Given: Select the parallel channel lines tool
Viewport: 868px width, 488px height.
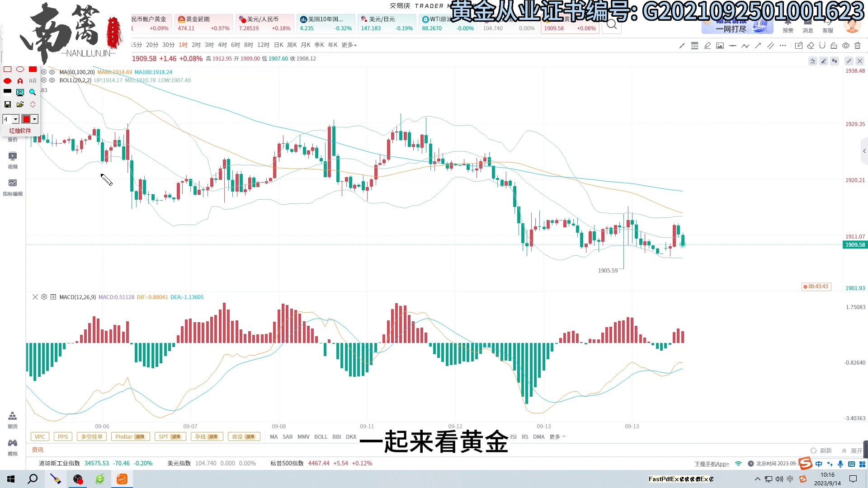Looking at the screenshot, I should click(771, 45).
